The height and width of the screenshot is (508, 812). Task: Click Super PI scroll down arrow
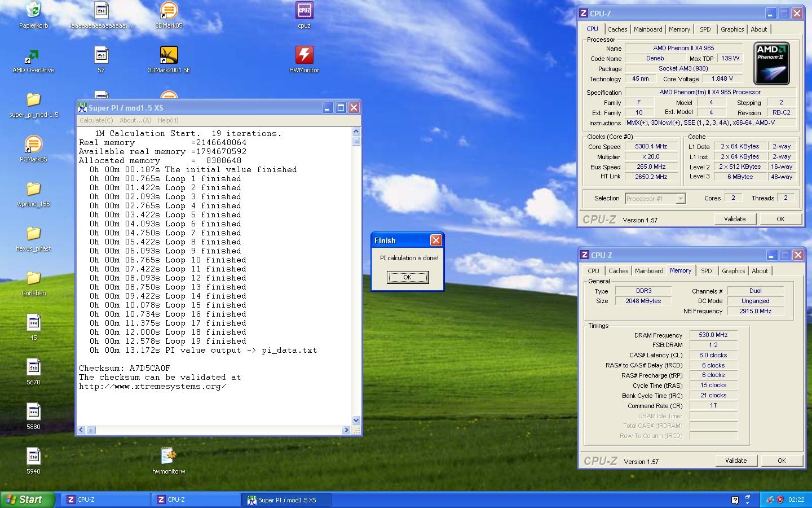(x=356, y=420)
